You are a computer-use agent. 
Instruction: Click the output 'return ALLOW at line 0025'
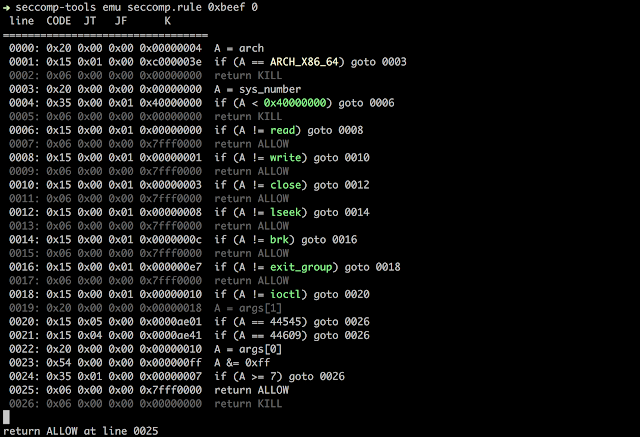(80, 431)
